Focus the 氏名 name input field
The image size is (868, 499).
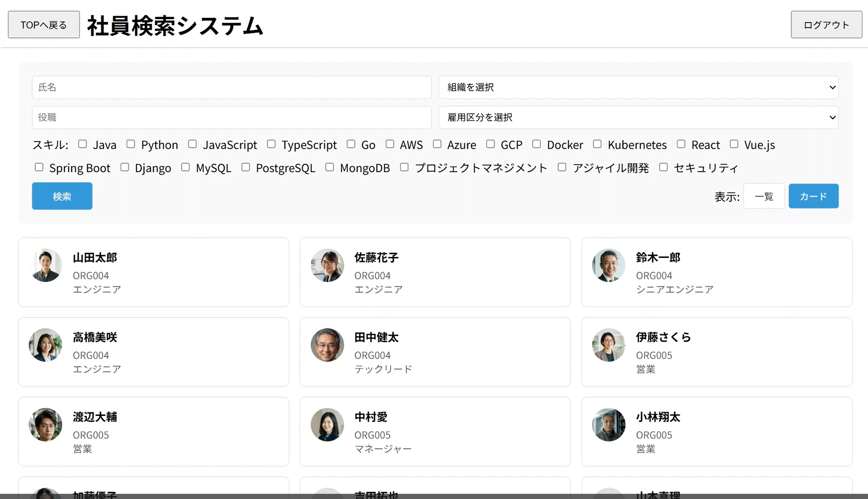pyautogui.click(x=231, y=87)
